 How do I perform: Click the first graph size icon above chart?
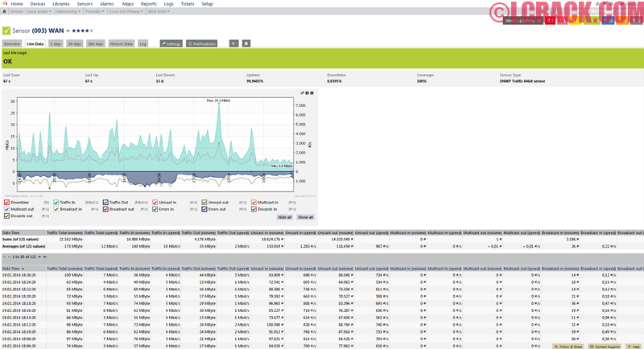[303, 93]
